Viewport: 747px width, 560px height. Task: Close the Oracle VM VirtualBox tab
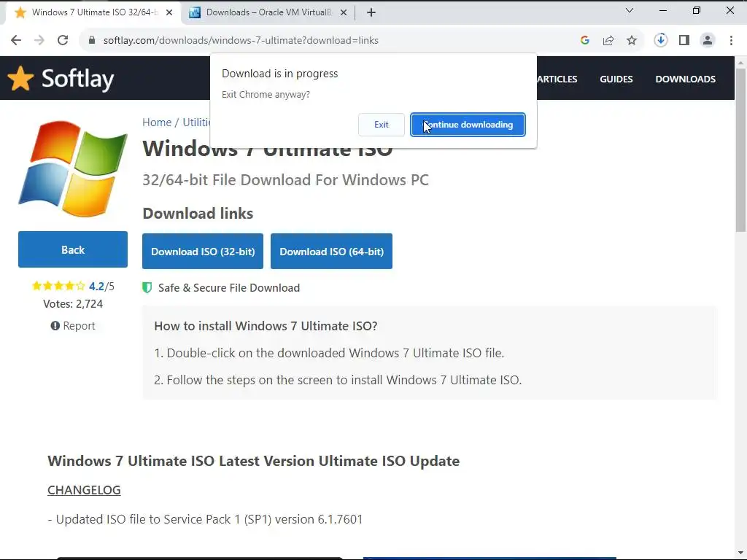pos(344,13)
